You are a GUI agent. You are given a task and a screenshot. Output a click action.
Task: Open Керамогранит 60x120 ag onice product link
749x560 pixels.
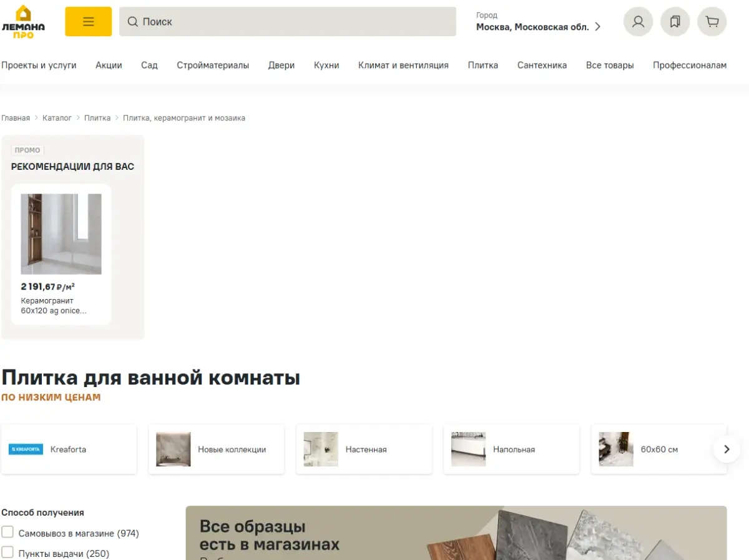coord(54,305)
